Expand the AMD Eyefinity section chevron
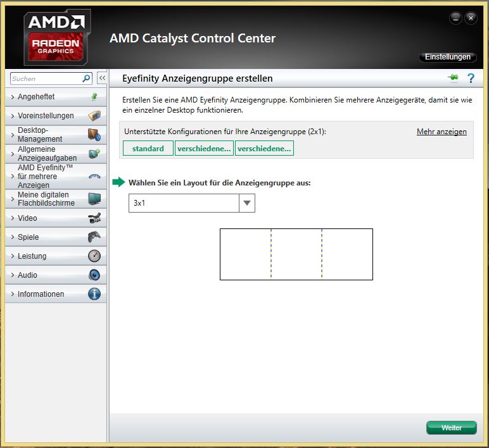This screenshot has height=448, width=489. 13,177
